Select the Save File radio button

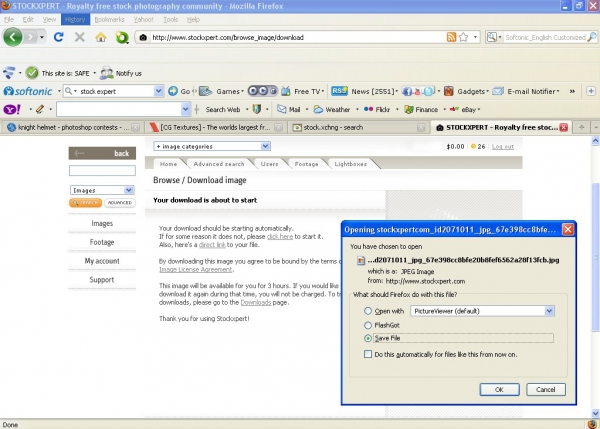tap(368, 338)
